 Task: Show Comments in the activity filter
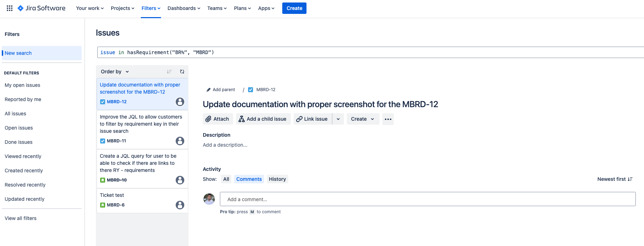tap(249, 179)
